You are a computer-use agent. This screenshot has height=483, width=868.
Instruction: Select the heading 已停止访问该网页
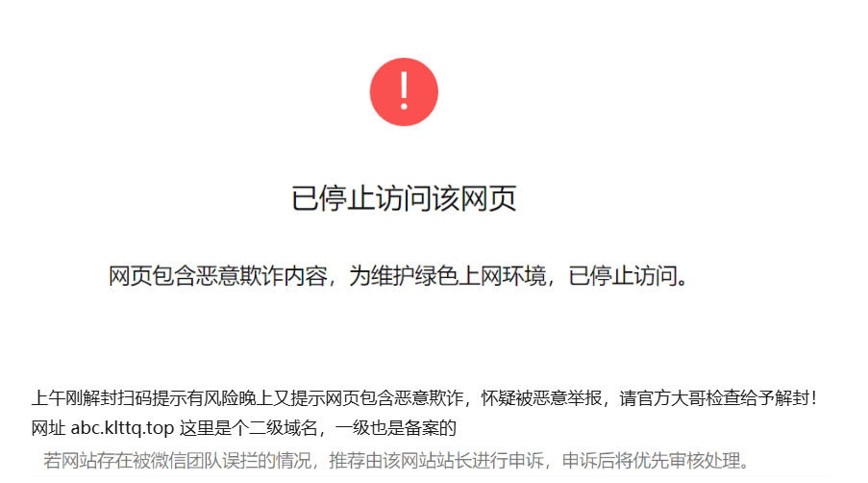(x=404, y=198)
